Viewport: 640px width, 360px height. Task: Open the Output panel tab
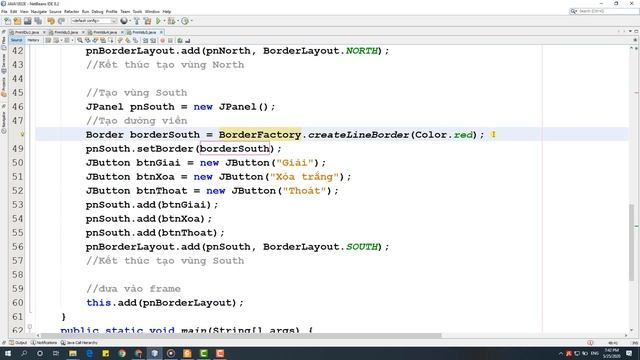pyautogui.click(x=18, y=342)
